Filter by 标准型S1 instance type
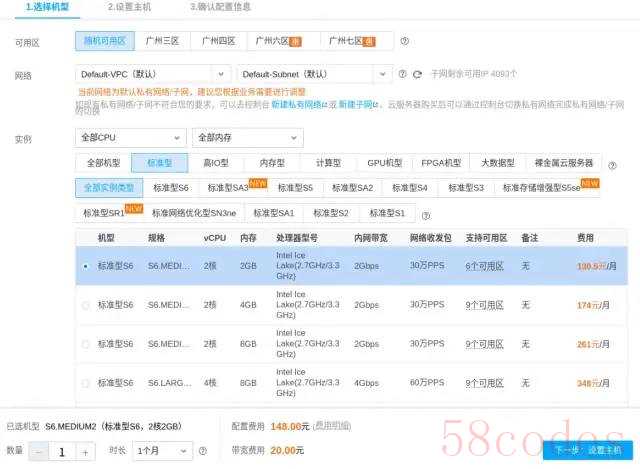The width and height of the screenshot is (640, 469). (387, 213)
